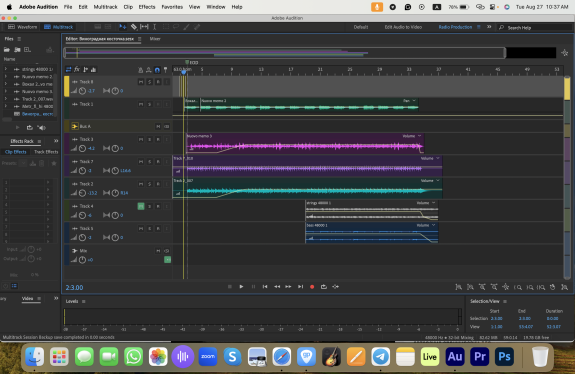Click the last zoom icon at transport right edge
Image resolution: width=575 pixels, height=374 pixels.
pos(565,287)
